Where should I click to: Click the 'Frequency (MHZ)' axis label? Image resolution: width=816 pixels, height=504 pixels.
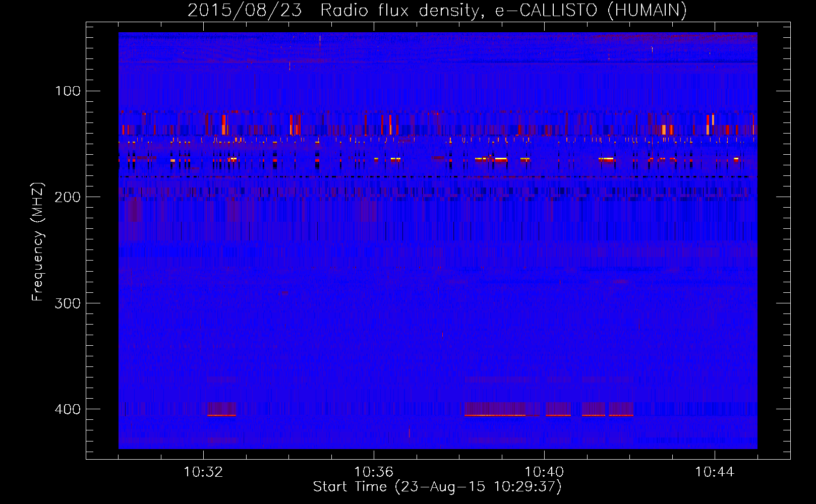[38, 241]
